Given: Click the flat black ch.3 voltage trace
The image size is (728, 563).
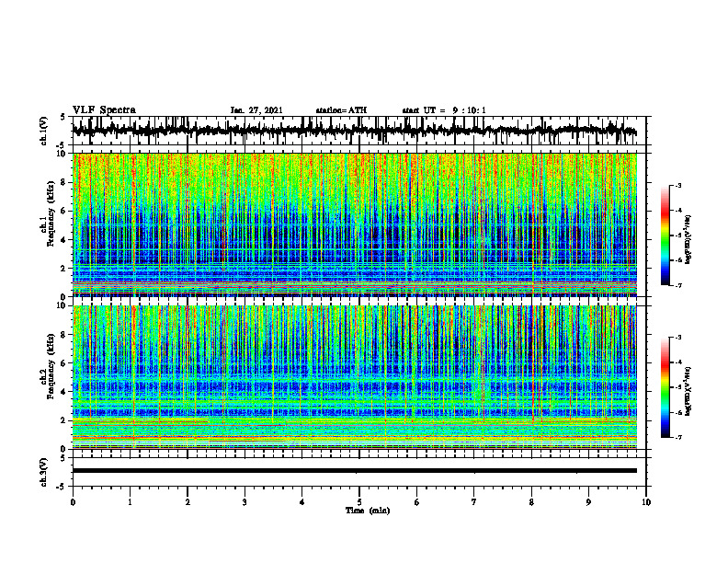Looking at the screenshot, I should click(355, 471).
